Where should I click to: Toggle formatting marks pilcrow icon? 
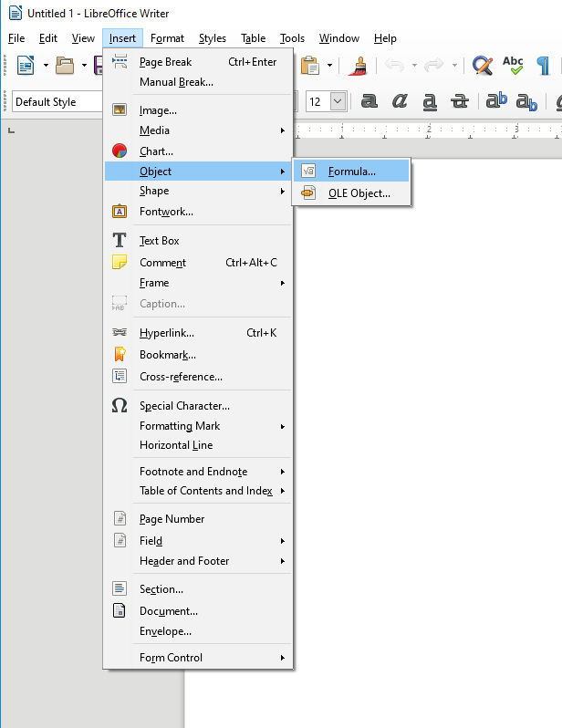pyautogui.click(x=543, y=65)
